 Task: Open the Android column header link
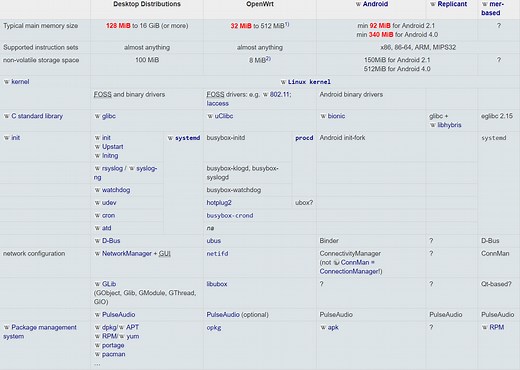375,4
